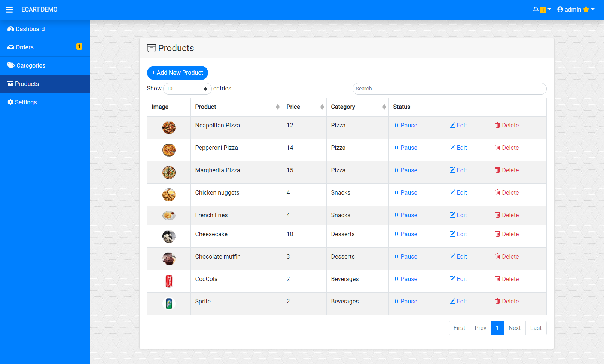Click the 'Beverages' cell in Sprite row
Viewport: 604px width, 364px height.
tap(357, 304)
